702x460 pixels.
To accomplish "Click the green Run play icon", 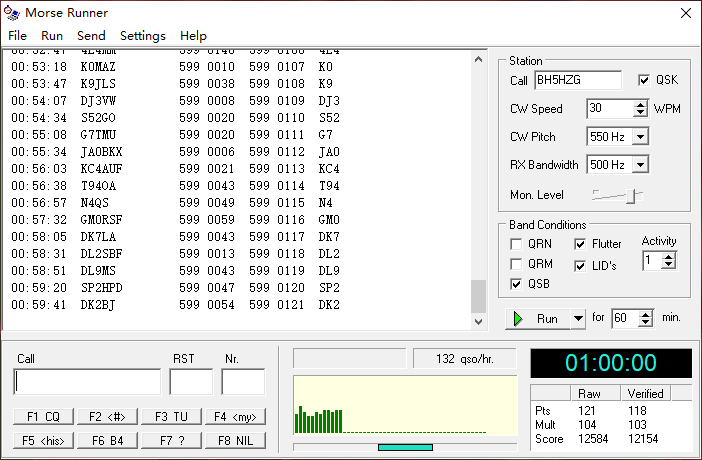I will (518, 319).
